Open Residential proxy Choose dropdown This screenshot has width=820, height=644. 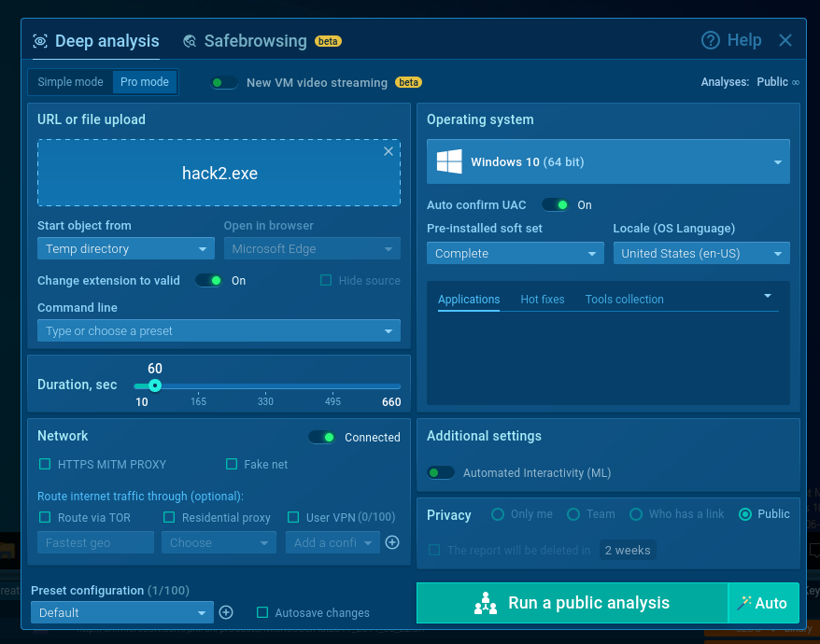[x=219, y=542]
